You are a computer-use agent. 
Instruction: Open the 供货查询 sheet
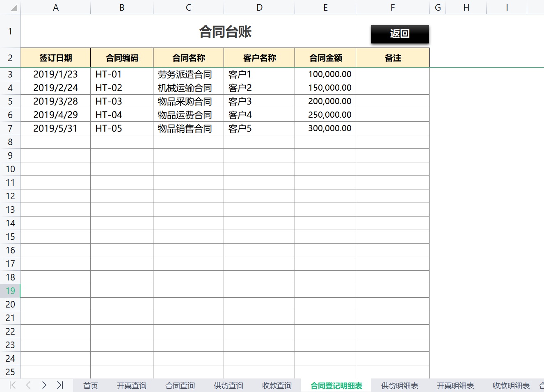click(x=228, y=385)
